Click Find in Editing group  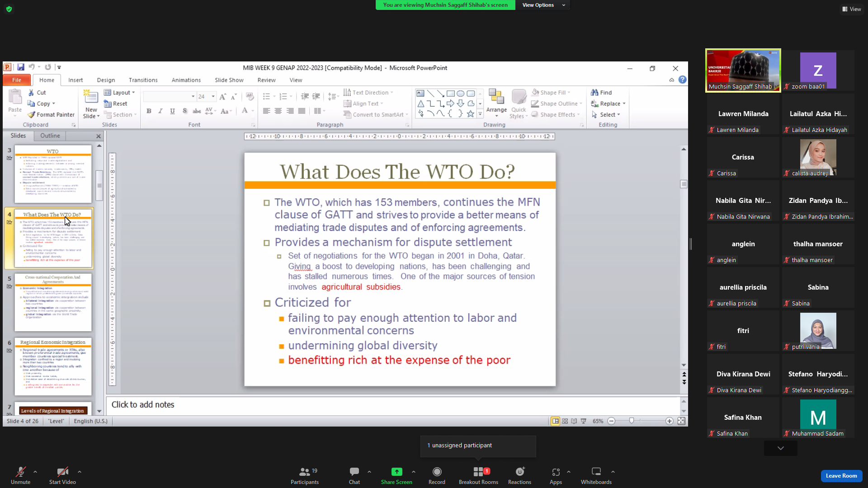click(x=601, y=93)
